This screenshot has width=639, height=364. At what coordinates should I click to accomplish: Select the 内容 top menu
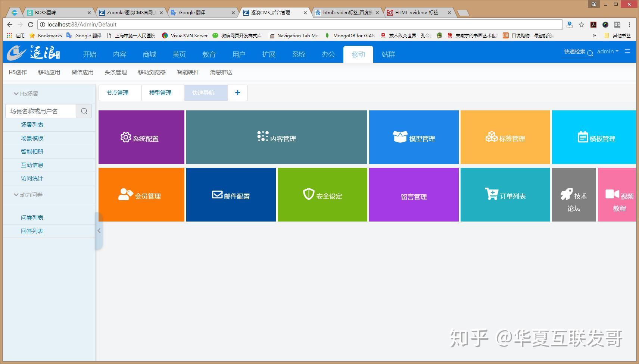pos(119,54)
